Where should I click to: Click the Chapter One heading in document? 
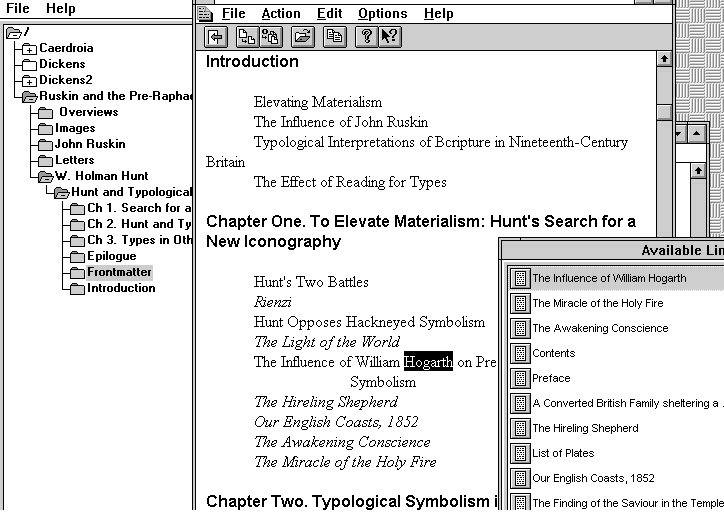pos(421,231)
